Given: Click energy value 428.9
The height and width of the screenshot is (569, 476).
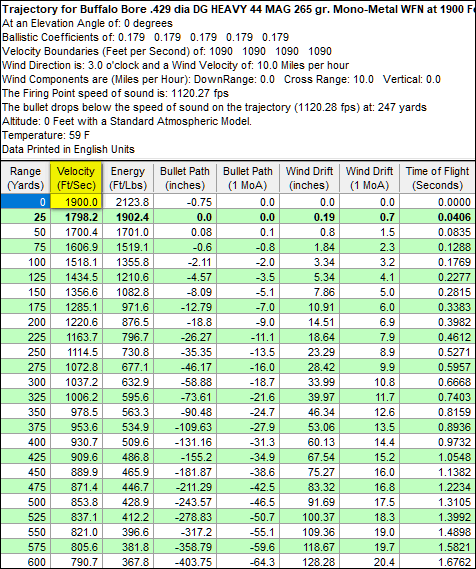Looking at the screenshot, I should (128, 502).
